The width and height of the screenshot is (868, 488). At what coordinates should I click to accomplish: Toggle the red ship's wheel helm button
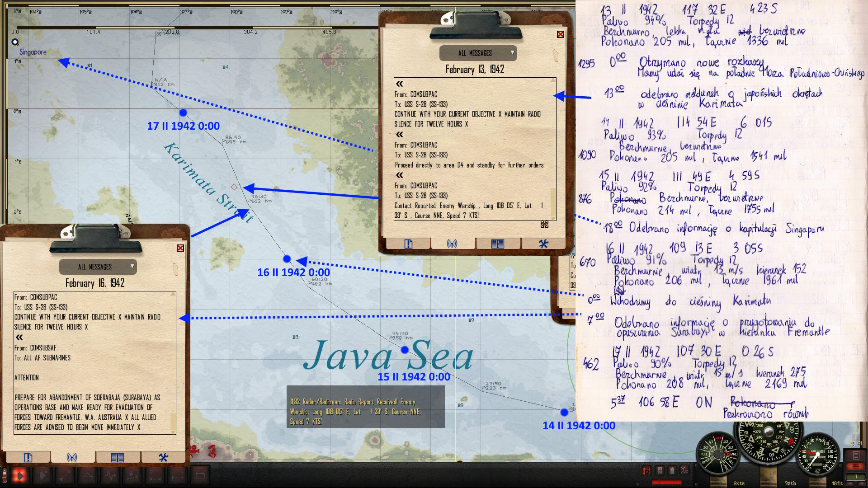[x=856, y=467]
